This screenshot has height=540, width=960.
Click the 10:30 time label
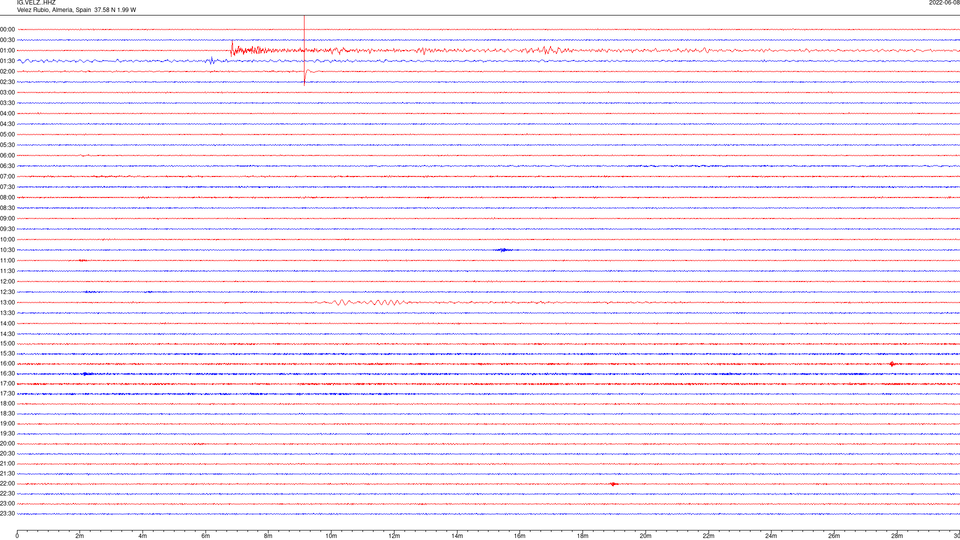(7, 250)
